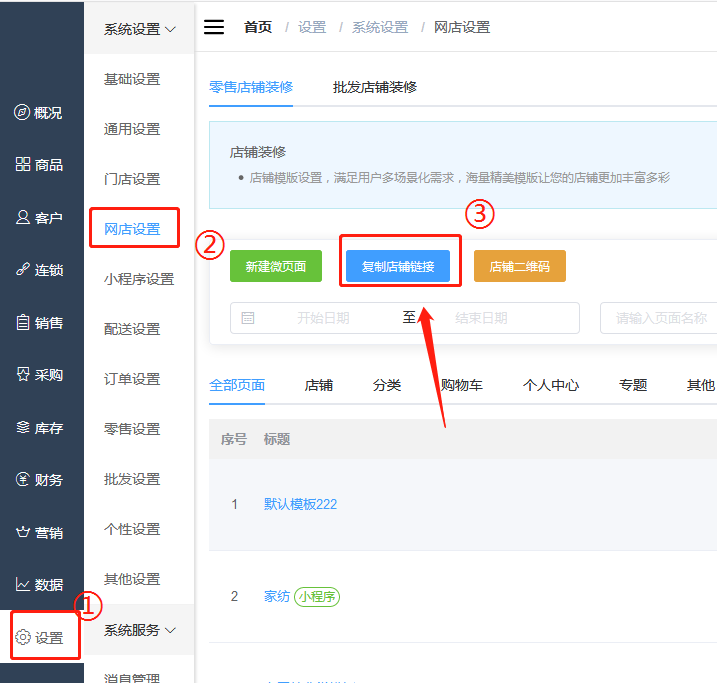The height and width of the screenshot is (683, 717).
Task: Click the orange 店铺二维码 button
Action: pos(520,266)
